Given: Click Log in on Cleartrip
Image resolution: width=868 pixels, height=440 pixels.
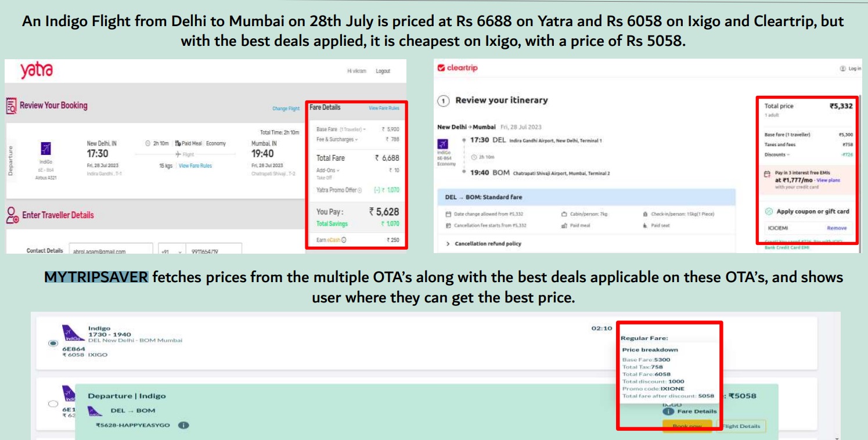Looking at the screenshot, I should pyautogui.click(x=854, y=68).
